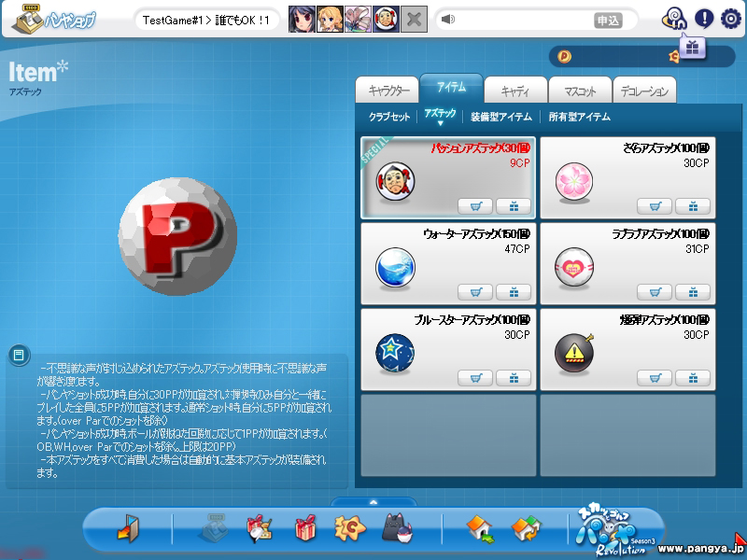This screenshot has width=747, height=560.
Task: Select the クラブセット subcategory
Action: pyautogui.click(x=389, y=117)
